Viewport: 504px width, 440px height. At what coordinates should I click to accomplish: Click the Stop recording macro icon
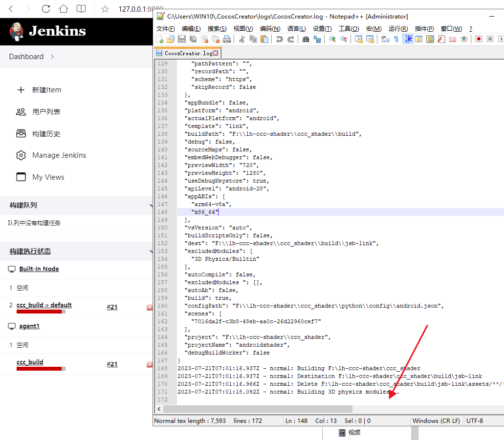point(490,39)
